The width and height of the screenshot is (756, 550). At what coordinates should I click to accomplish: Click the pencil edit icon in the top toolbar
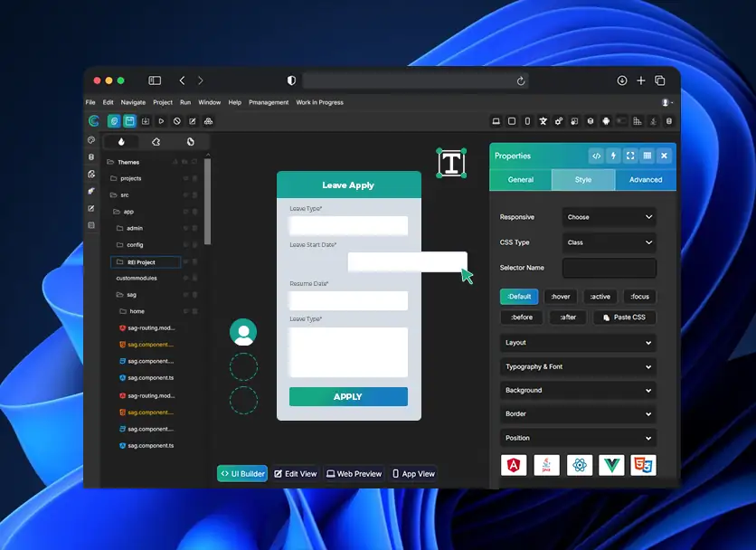[193, 121]
